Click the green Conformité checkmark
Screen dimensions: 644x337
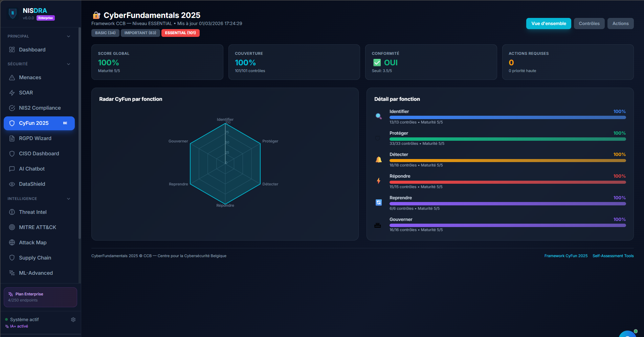click(x=377, y=63)
